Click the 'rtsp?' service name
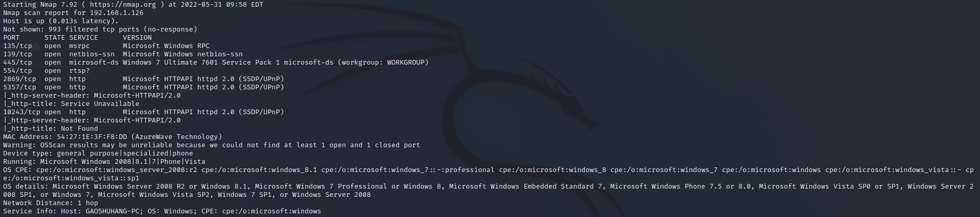Viewport: 980px width, 217px height. click(80, 71)
